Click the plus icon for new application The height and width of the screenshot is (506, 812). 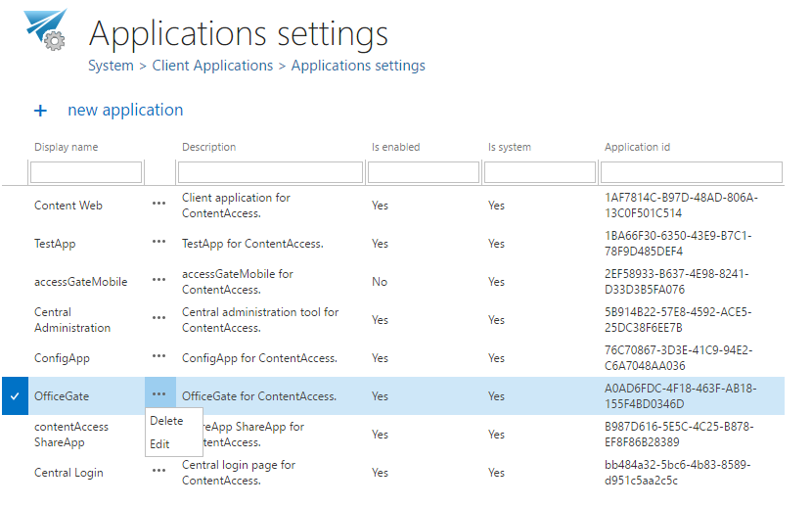coord(40,111)
